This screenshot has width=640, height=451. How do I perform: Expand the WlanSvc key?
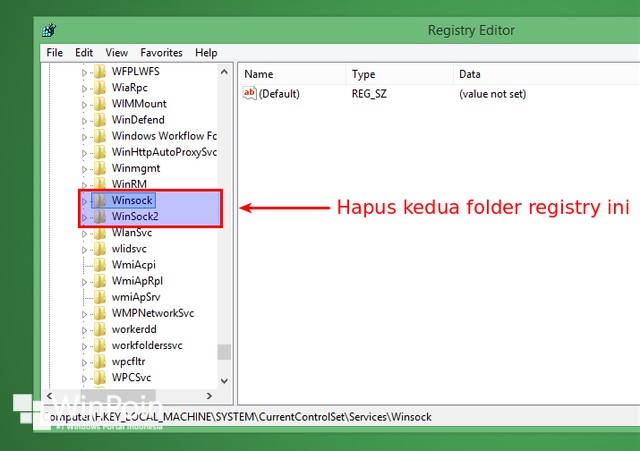(84, 234)
